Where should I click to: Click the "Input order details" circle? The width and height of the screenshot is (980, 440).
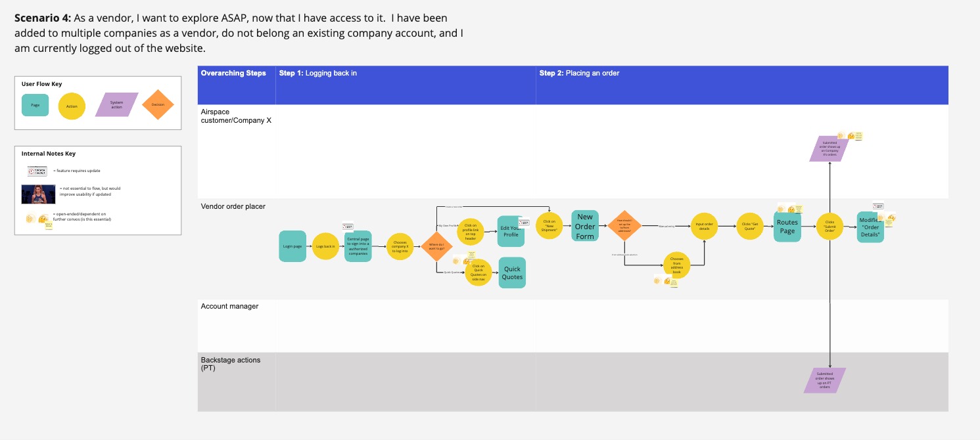705,226
